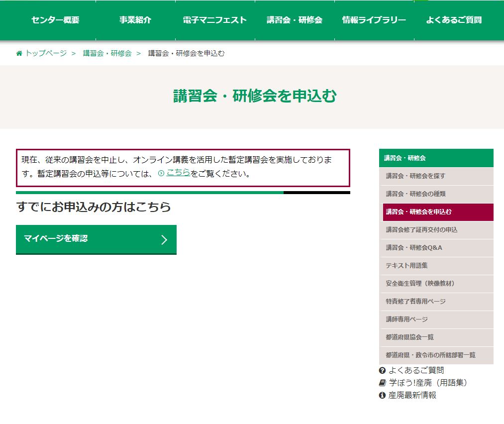The width and height of the screenshot is (504, 424).
Task: Click the question mark icon beside よくあるご質問
Action: tap(382, 370)
